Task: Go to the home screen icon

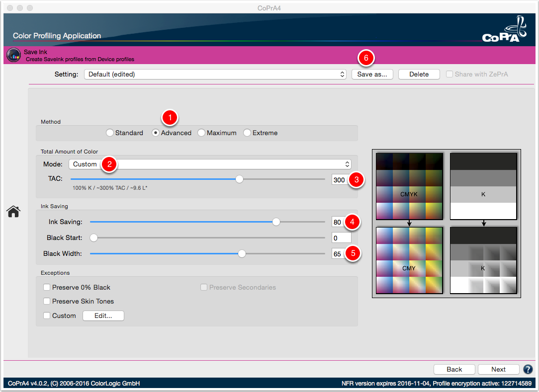Action: [13, 211]
